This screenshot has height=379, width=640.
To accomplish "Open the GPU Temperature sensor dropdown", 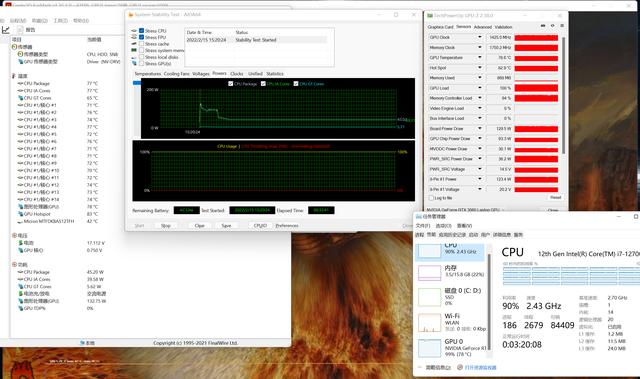I will [480, 58].
